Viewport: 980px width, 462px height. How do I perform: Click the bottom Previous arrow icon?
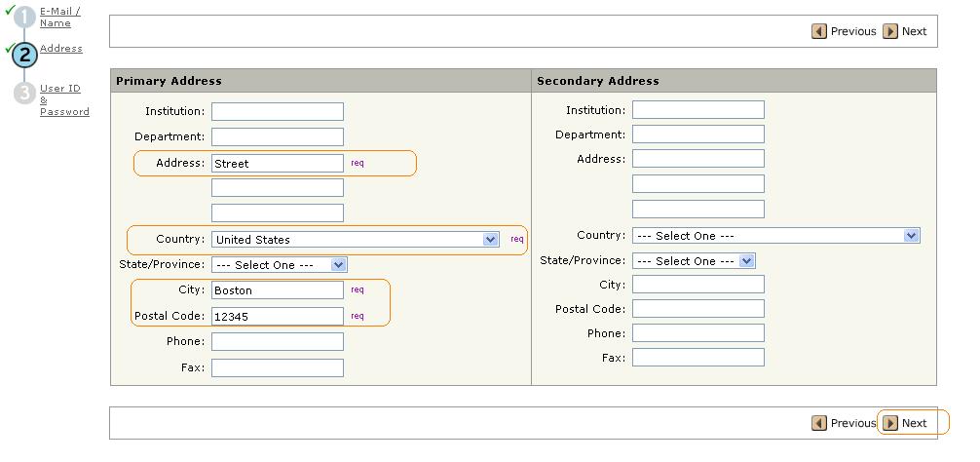coord(819,423)
